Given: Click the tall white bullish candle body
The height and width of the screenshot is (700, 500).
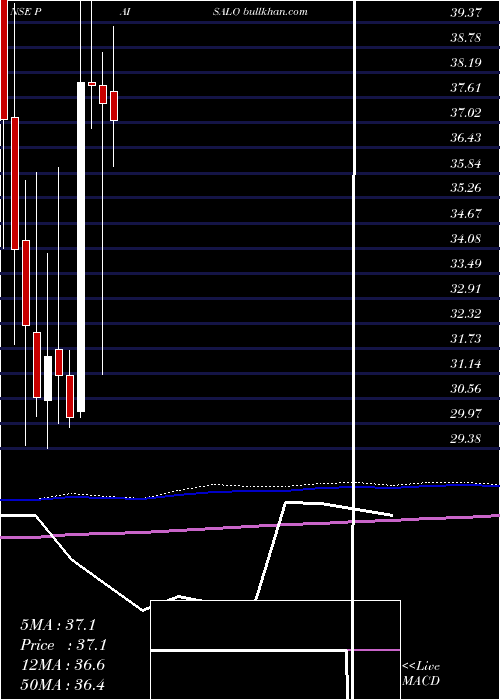Looking at the screenshot, I should (81, 247).
